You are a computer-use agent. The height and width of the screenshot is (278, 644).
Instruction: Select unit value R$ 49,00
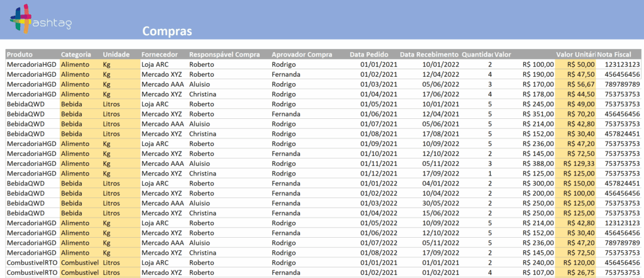pyautogui.click(x=580, y=104)
